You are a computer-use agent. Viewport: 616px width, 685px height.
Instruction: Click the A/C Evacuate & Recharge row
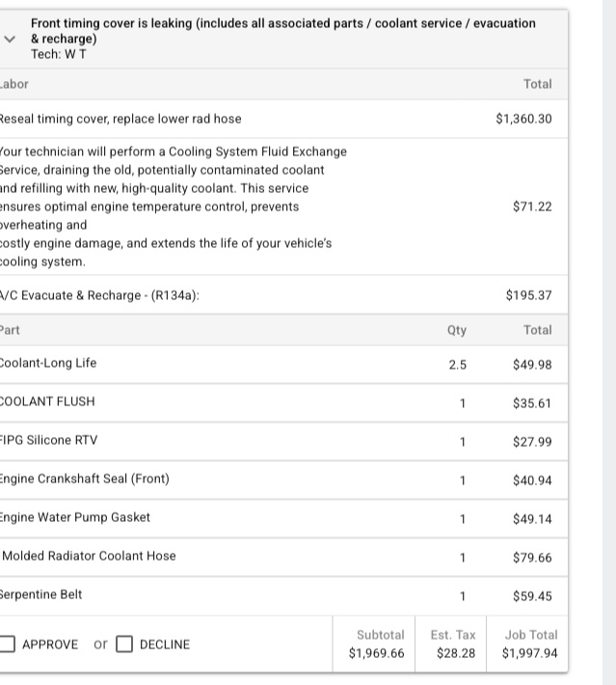[x=100, y=295]
